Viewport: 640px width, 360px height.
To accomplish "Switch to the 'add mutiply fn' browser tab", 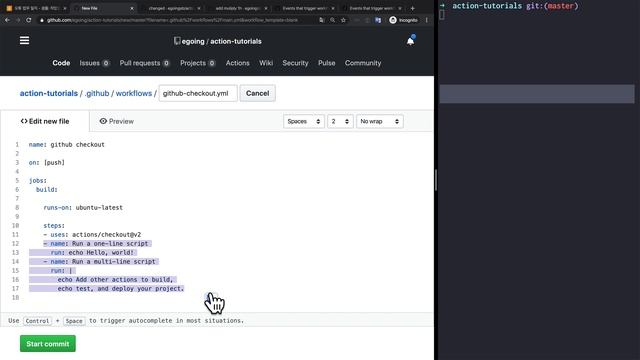I will (x=238, y=8).
